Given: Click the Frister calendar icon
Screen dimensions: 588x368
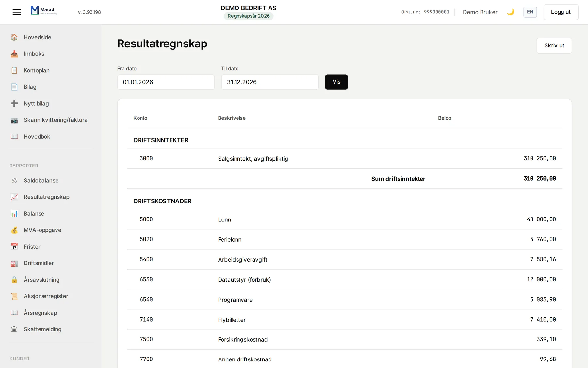Looking at the screenshot, I should 14,246.
